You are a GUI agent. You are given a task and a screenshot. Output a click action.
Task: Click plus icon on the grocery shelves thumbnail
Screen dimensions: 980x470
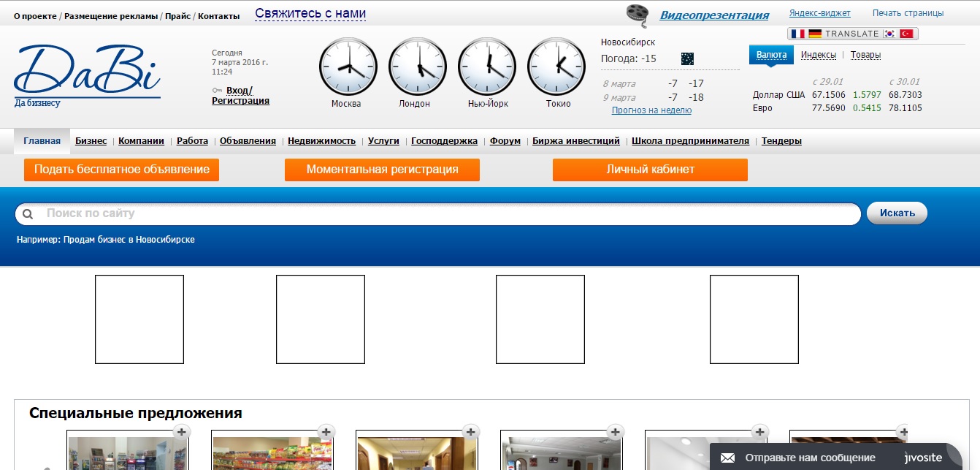[326, 432]
